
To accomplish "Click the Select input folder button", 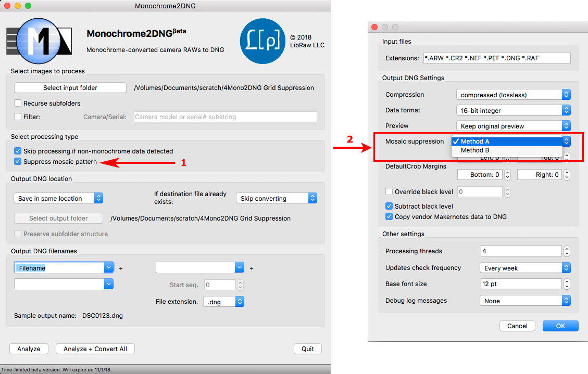I will (70, 88).
